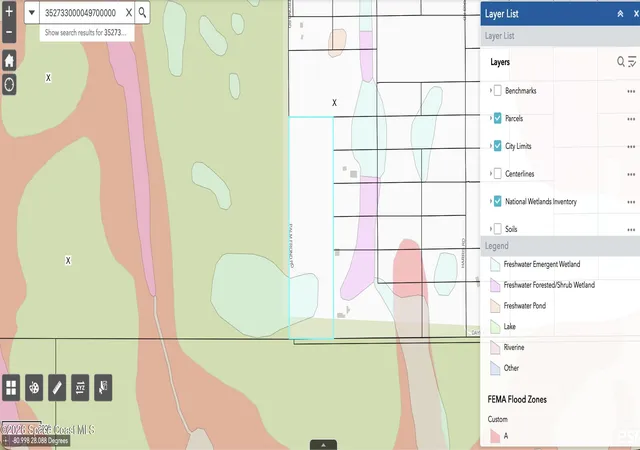Click the Layer List section header
Image resolution: width=640 pixels, height=450 pixels.
coord(560,36)
